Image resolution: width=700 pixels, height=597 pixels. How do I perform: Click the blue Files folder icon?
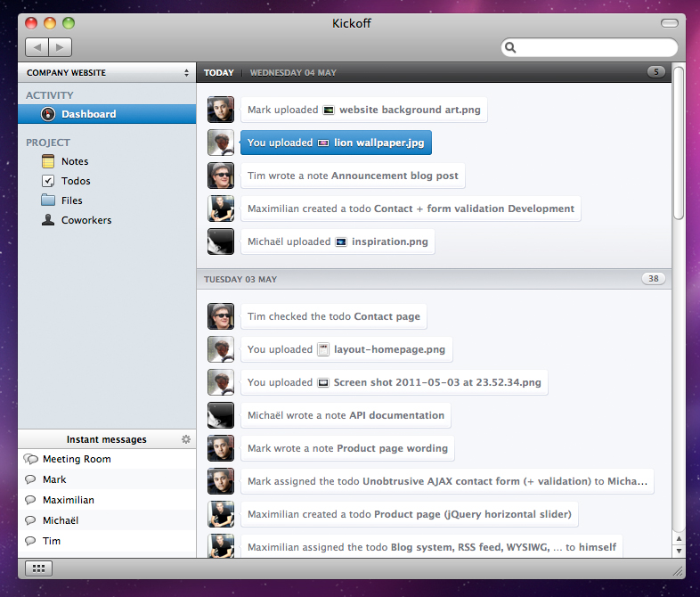point(48,200)
